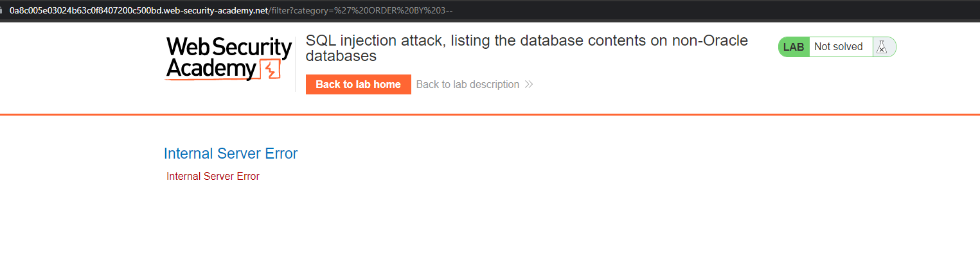Open the Web Security Academy logo link
980x262 pixels.
coord(228,58)
